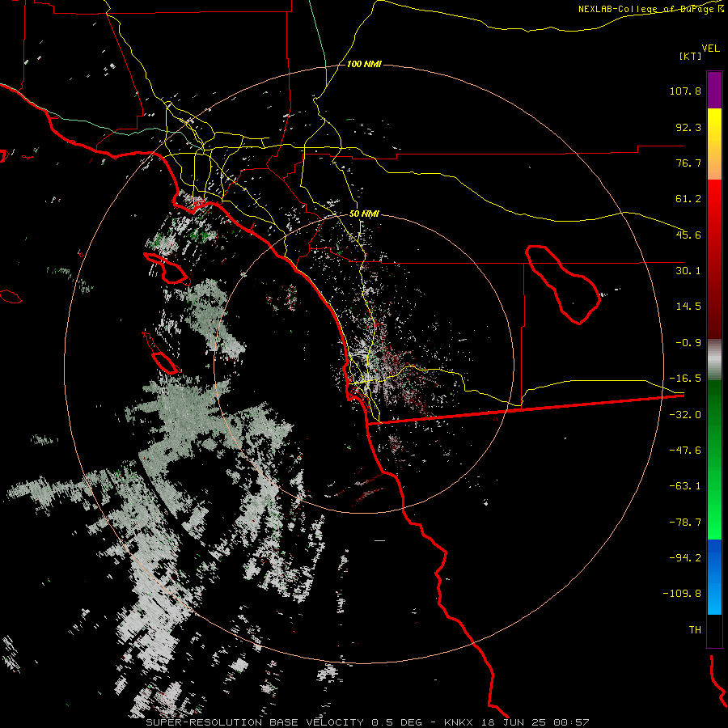Click the 61.2 velocity scale value

pos(688,199)
